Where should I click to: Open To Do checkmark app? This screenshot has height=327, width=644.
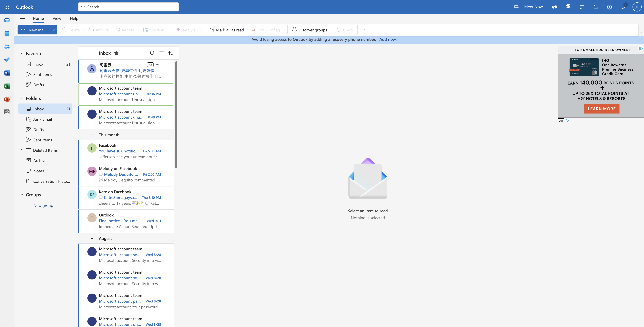[7, 60]
